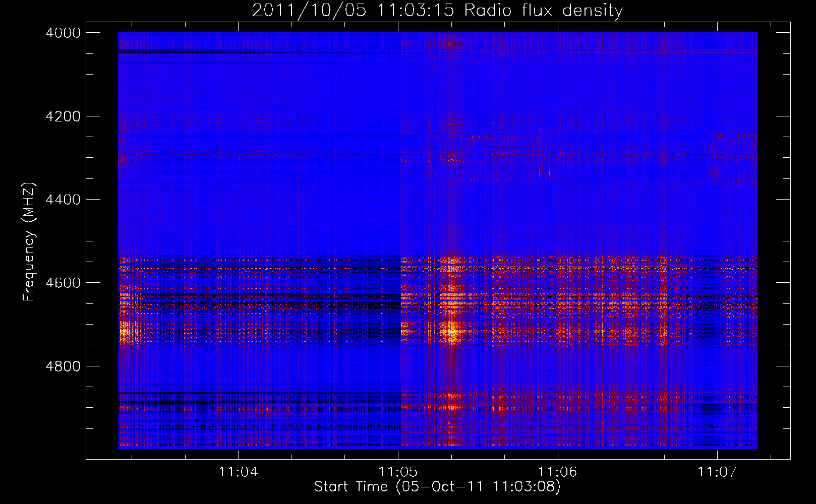Click the 'Start Time (05-Oct-11 11:03:08)' axis label

[x=437, y=486]
